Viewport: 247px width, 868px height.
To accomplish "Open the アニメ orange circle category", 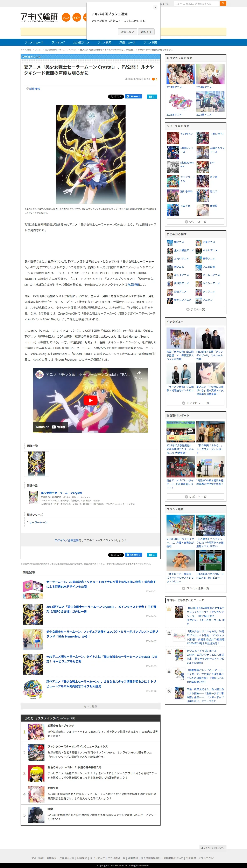I will click(x=66, y=17).
